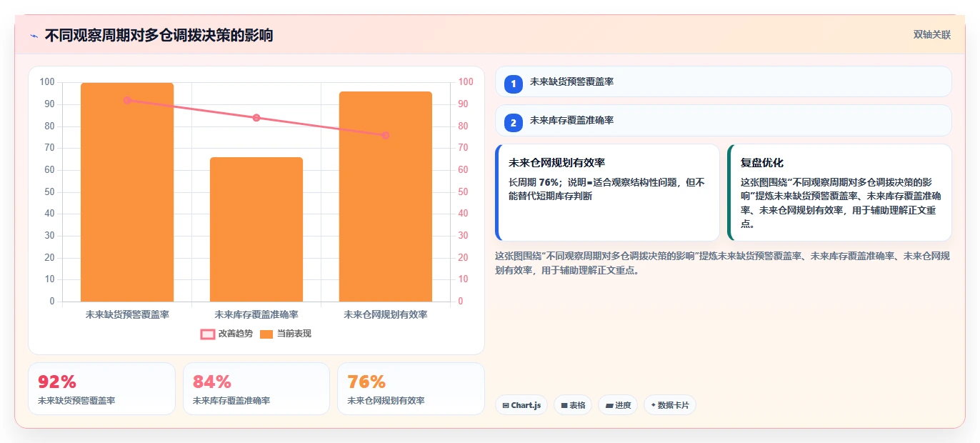Click the summary paragraph below the insight cards
The height and width of the screenshot is (443, 980).
click(722, 263)
